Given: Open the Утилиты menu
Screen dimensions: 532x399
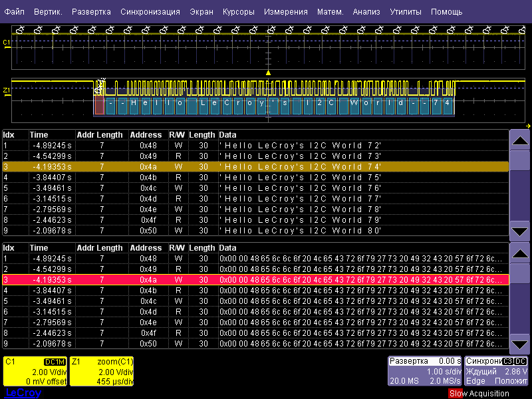Looking at the screenshot, I should pyautogui.click(x=406, y=12).
